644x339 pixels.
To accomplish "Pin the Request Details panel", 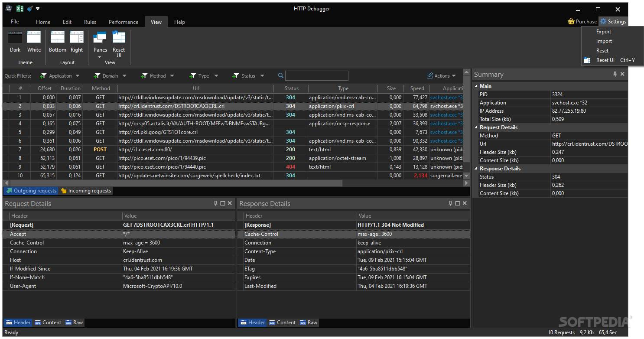I will pos(215,203).
